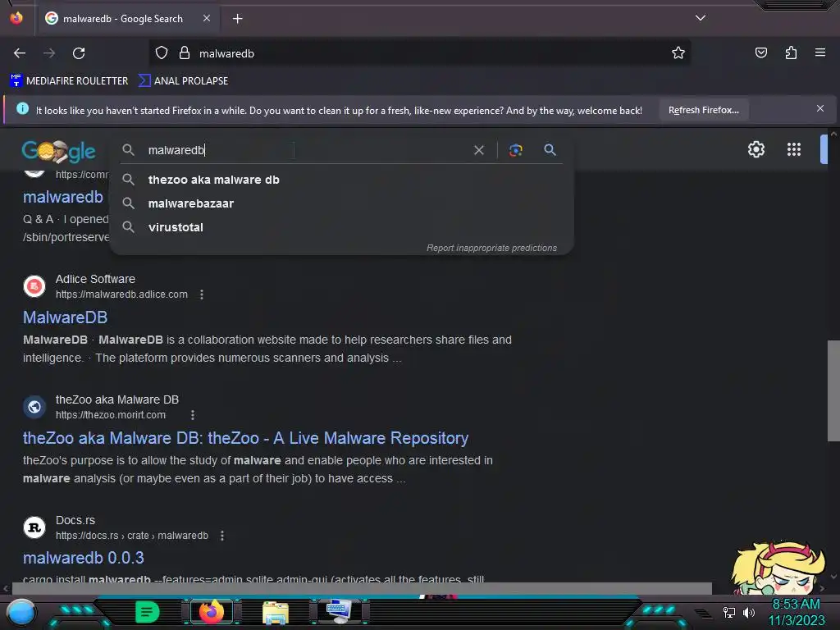The height and width of the screenshot is (630, 840).
Task: Go back to the previous page
Action: tap(20, 53)
